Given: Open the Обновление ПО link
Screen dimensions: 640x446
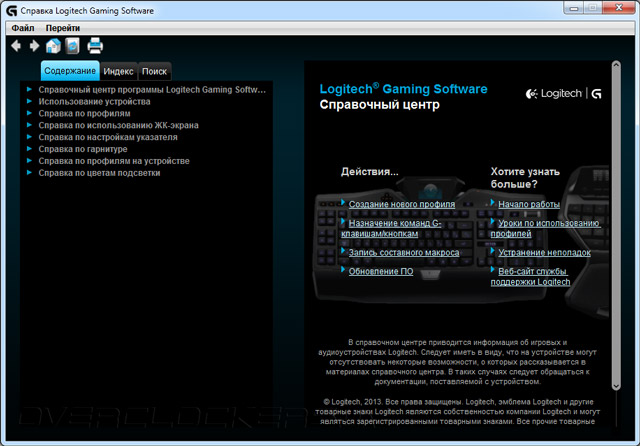Looking at the screenshot, I should (x=381, y=271).
